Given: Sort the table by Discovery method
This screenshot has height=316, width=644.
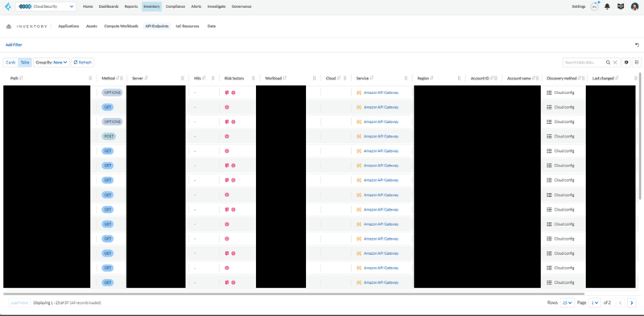Looking at the screenshot, I should [x=579, y=78].
